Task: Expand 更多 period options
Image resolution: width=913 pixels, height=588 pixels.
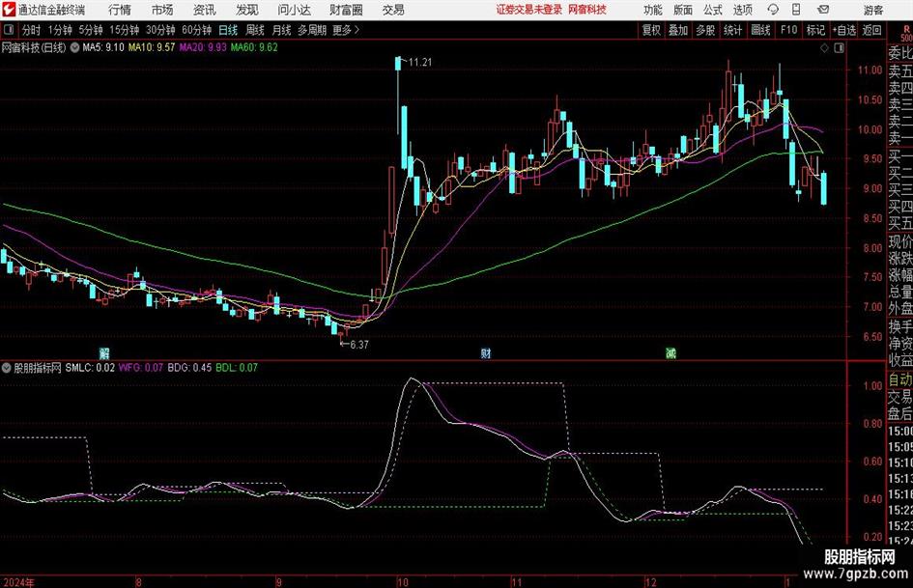Action: click(346, 30)
